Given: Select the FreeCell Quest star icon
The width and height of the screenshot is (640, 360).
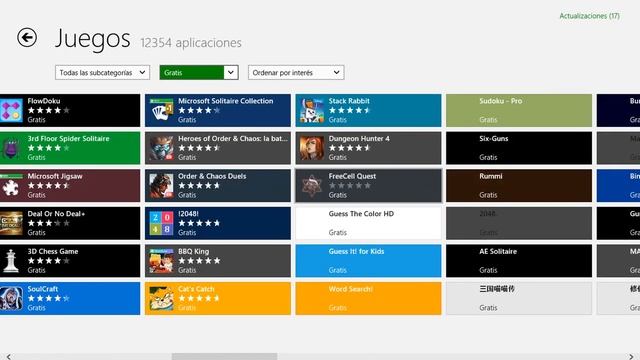Looking at the screenshot, I should [x=312, y=185].
